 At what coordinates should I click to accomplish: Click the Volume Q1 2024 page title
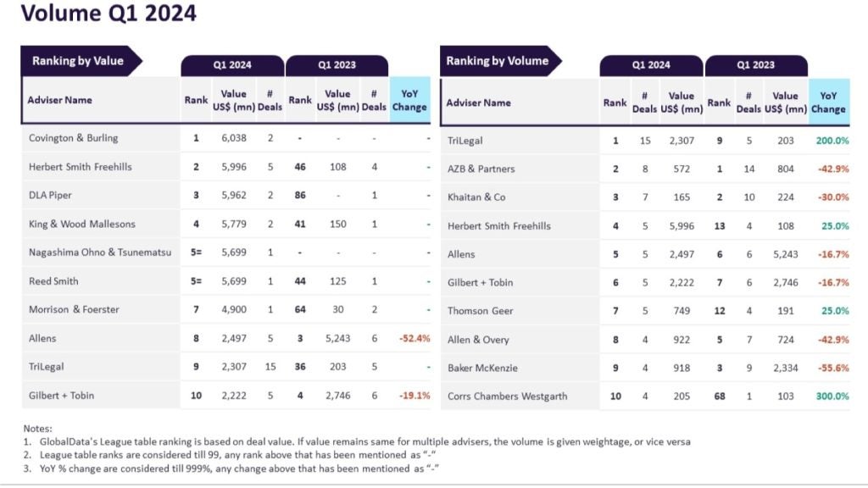(x=108, y=14)
